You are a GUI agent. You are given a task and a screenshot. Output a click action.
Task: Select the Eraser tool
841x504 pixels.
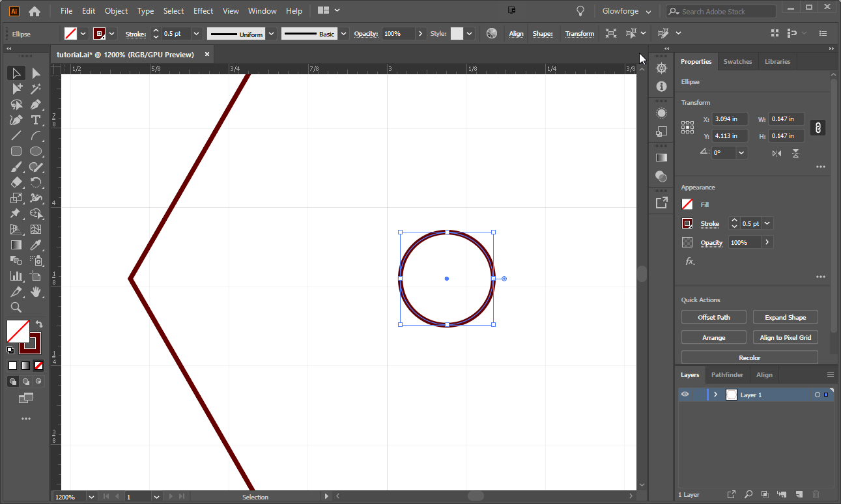point(16,182)
